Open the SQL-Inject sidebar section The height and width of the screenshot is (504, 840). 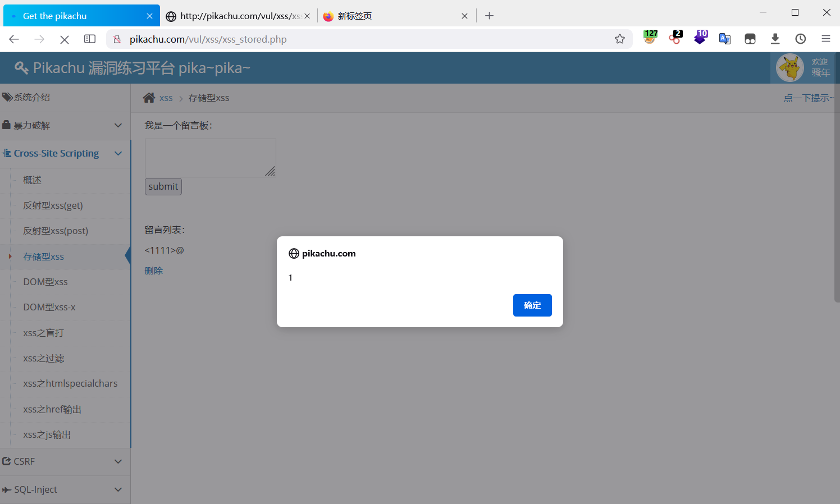coord(65,489)
